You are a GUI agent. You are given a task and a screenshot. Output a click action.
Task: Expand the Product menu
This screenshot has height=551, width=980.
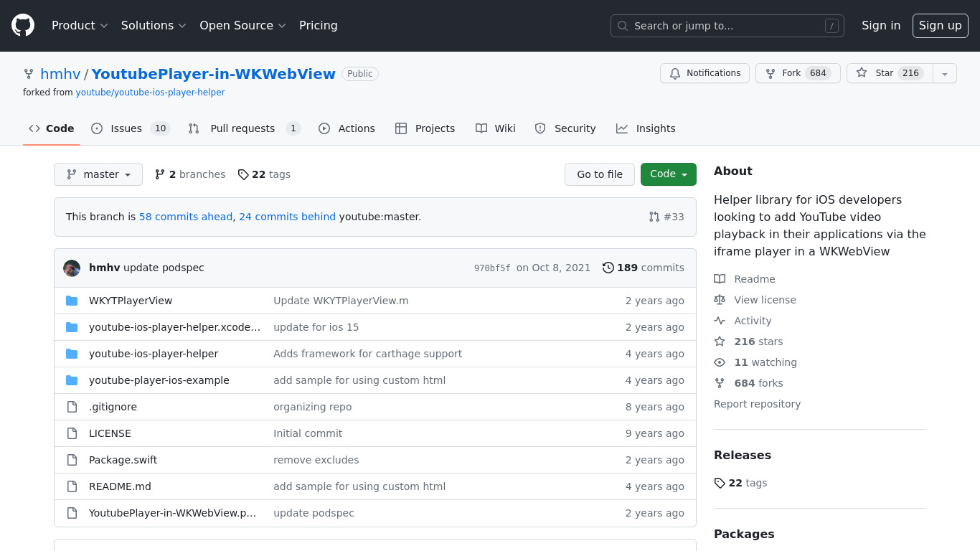point(80,25)
